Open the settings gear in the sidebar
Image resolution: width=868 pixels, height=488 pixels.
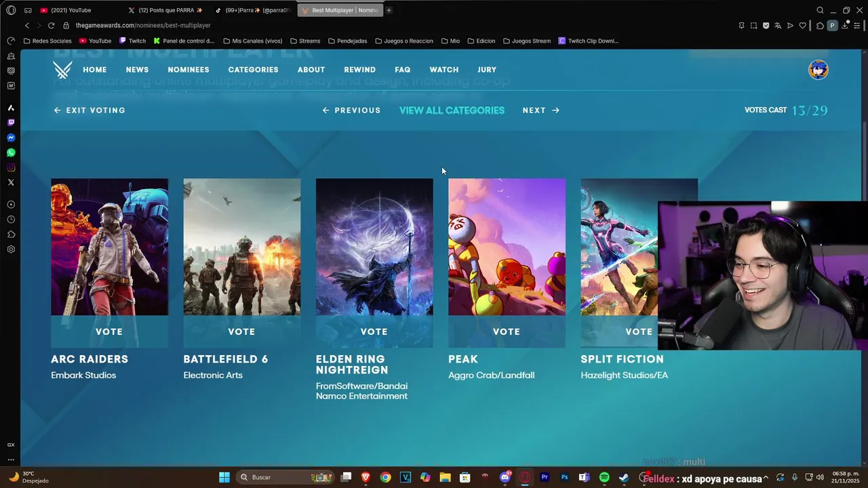coord(11,249)
